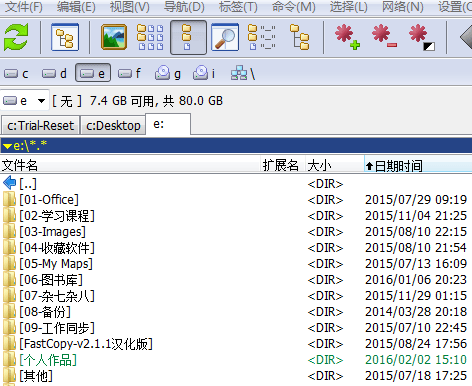
Task: Select the [09-工作同步] folder name
Action: pyautogui.click(x=57, y=328)
